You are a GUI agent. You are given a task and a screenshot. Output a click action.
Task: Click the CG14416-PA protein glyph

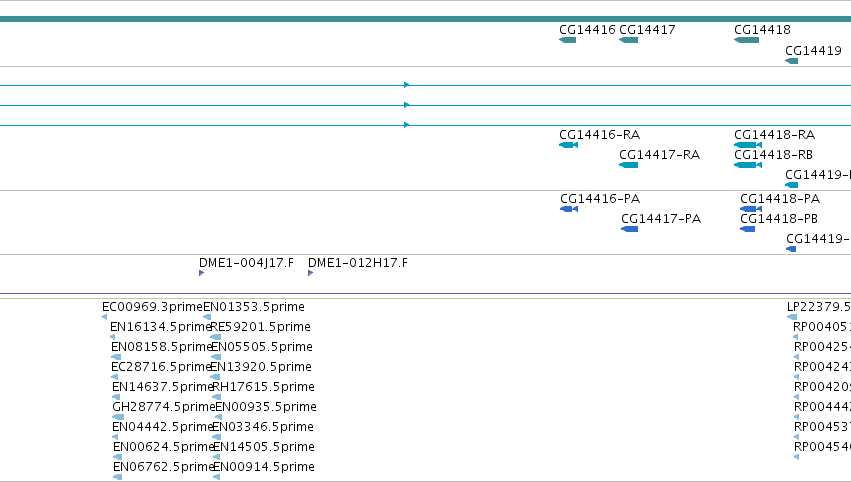pyautogui.click(x=569, y=209)
